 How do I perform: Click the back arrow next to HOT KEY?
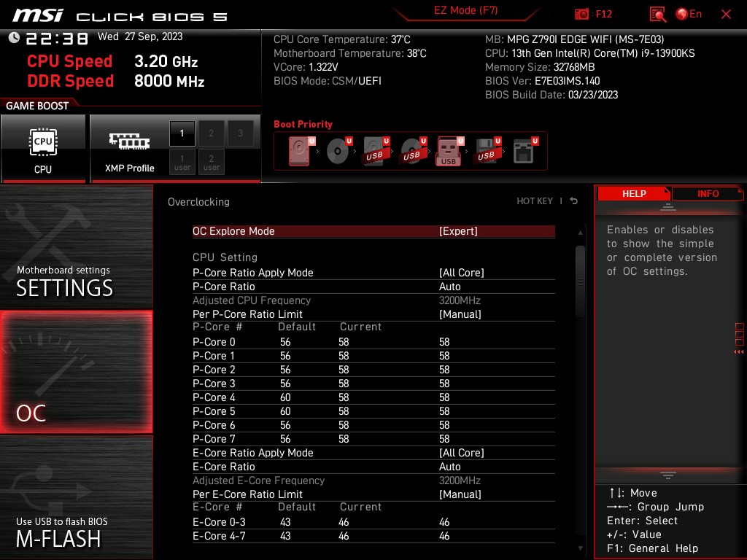tap(573, 201)
